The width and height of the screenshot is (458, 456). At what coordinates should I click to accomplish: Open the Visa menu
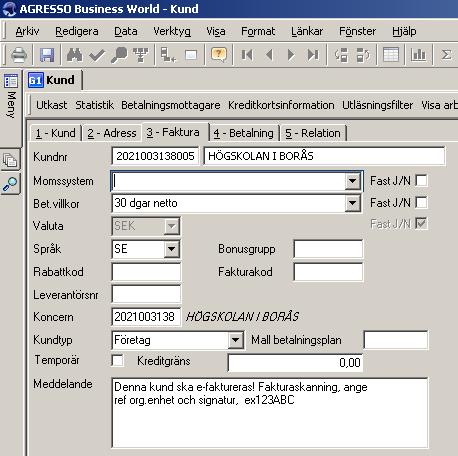pos(216,31)
